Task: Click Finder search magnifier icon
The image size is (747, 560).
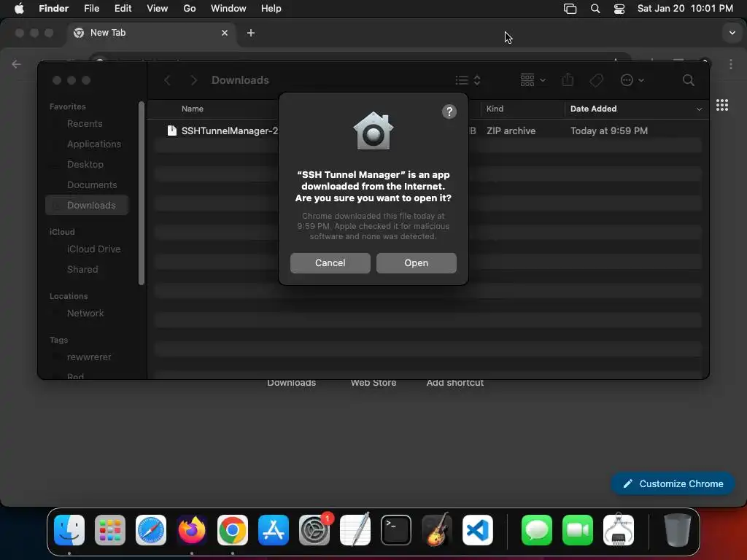Action: click(688, 80)
